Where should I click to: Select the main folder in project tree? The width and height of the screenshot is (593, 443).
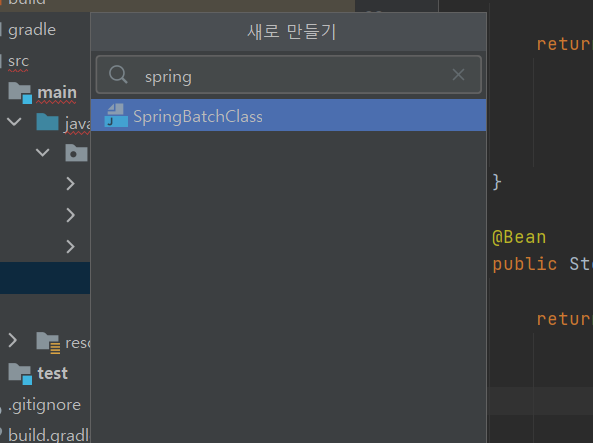(x=57, y=93)
